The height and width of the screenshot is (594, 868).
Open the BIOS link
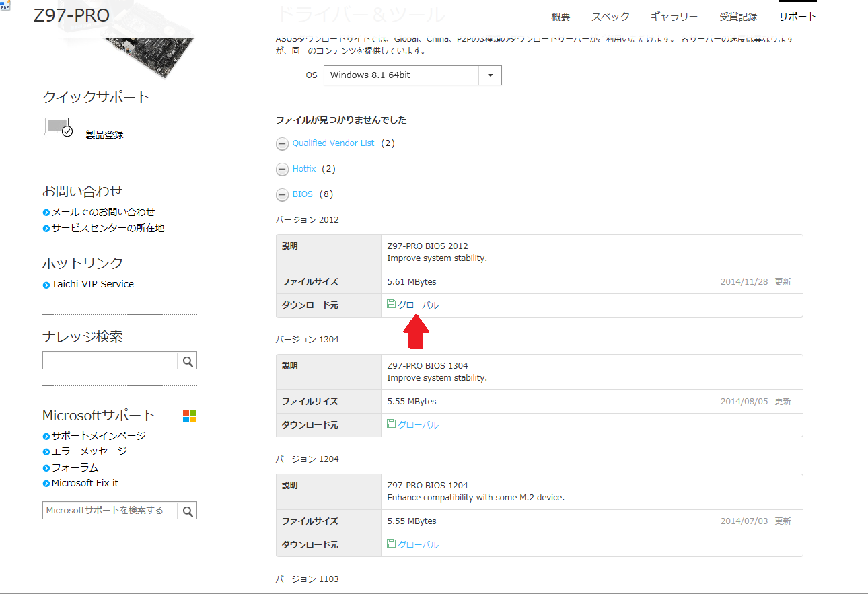[303, 194]
